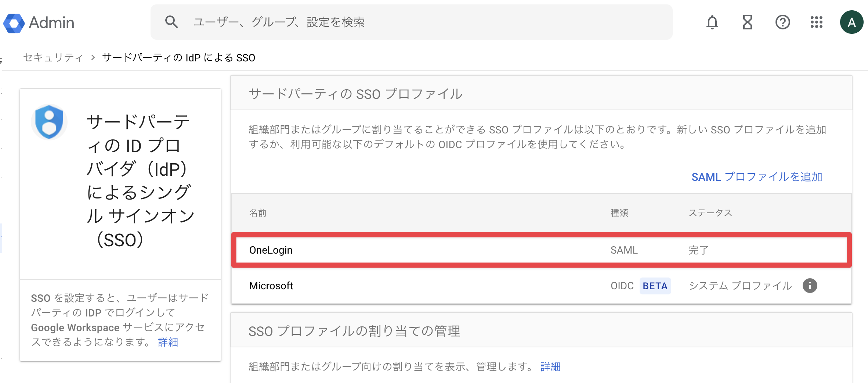Click the search magnifier icon
868x383 pixels.
click(x=171, y=22)
